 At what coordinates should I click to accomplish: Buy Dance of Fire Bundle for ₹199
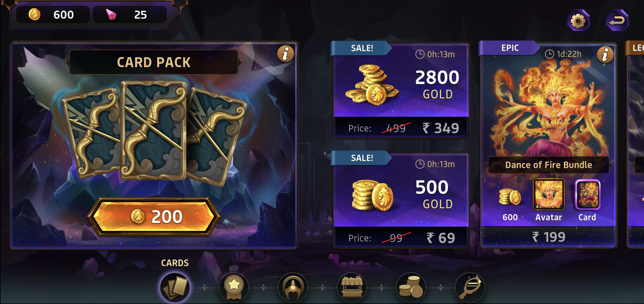click(x=548, y=237)
